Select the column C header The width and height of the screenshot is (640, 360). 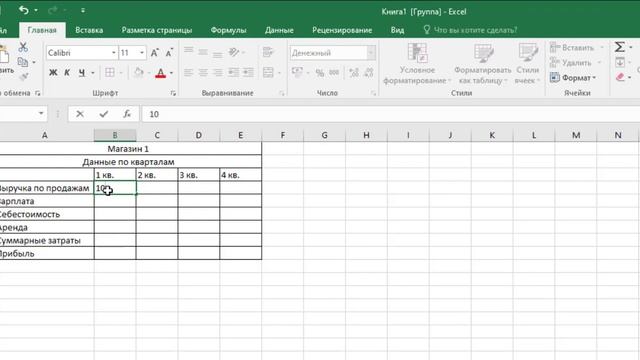[x=157, y=135]
